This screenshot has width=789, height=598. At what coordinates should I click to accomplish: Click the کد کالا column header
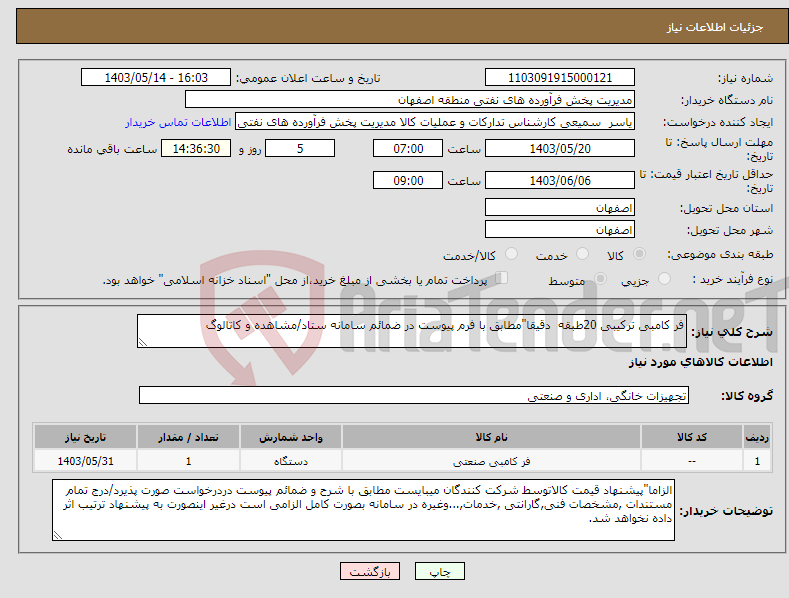pos(692,437)
